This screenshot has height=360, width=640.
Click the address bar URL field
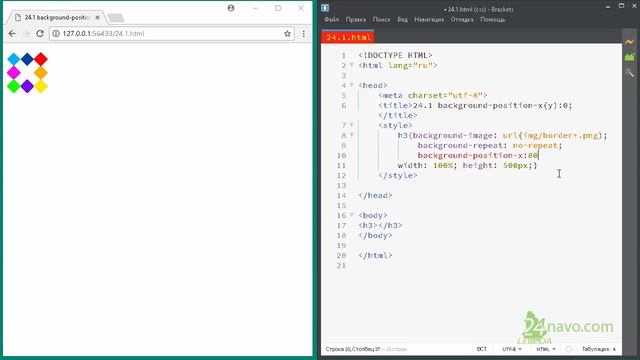171,33
